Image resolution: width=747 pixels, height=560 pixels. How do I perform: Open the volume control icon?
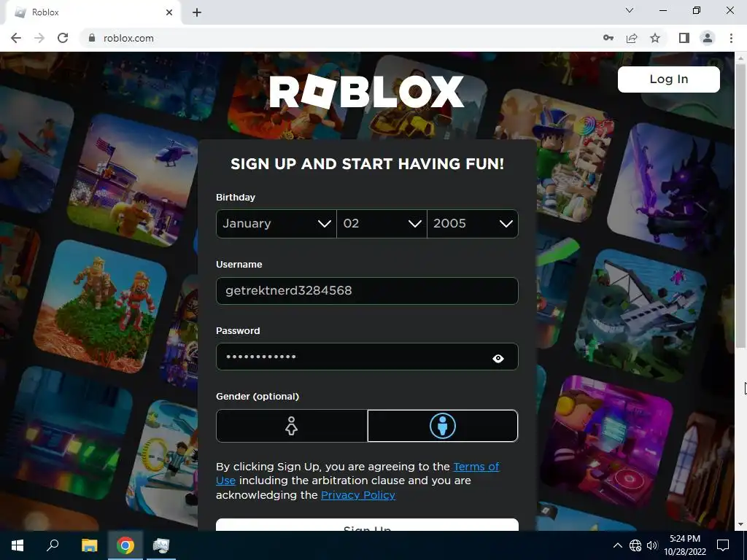[x=652, y=545]
